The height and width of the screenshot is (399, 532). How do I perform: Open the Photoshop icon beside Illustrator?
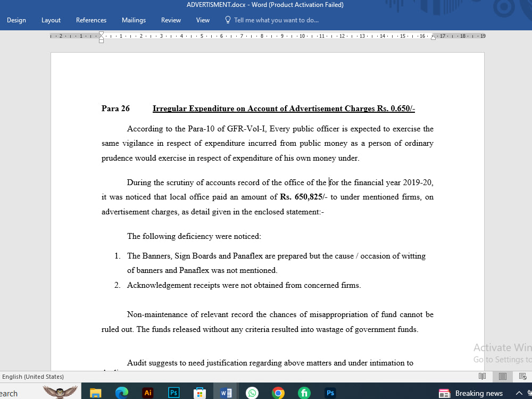point(174,393)
